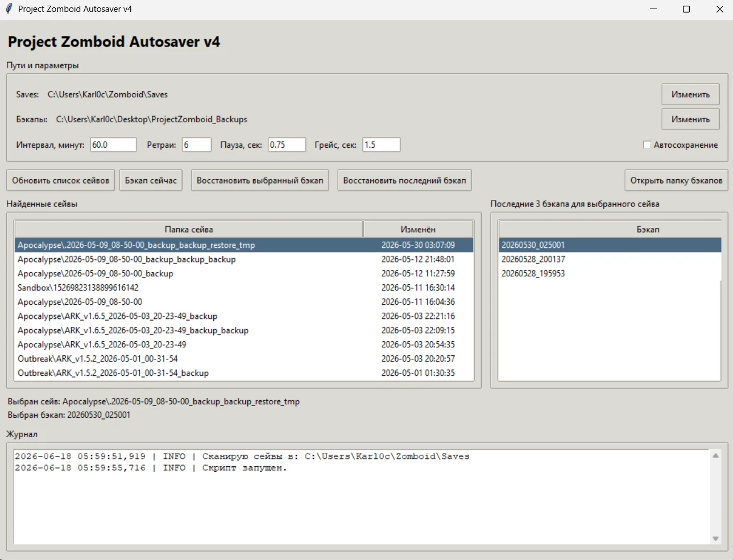
Task: Select save Apocalypse\ARK_v1.6.5_2026-05-03_20-23-49_backup
Action: pyautogui.click(x=244, y=316)
